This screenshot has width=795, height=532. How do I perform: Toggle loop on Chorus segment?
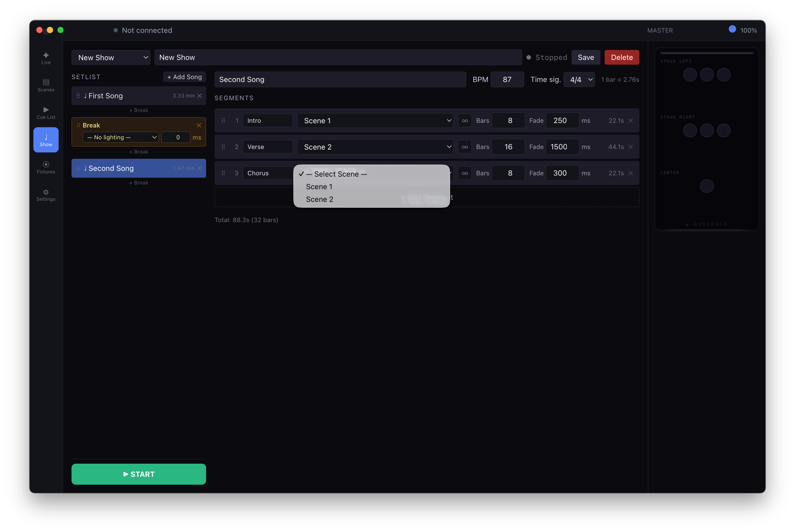(x=465, y=173)
